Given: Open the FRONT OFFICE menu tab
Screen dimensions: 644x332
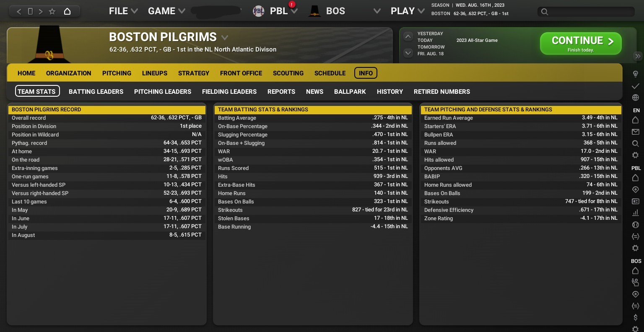Looking at the screenshot, I should pyautogui.click(x=241, y=73).
